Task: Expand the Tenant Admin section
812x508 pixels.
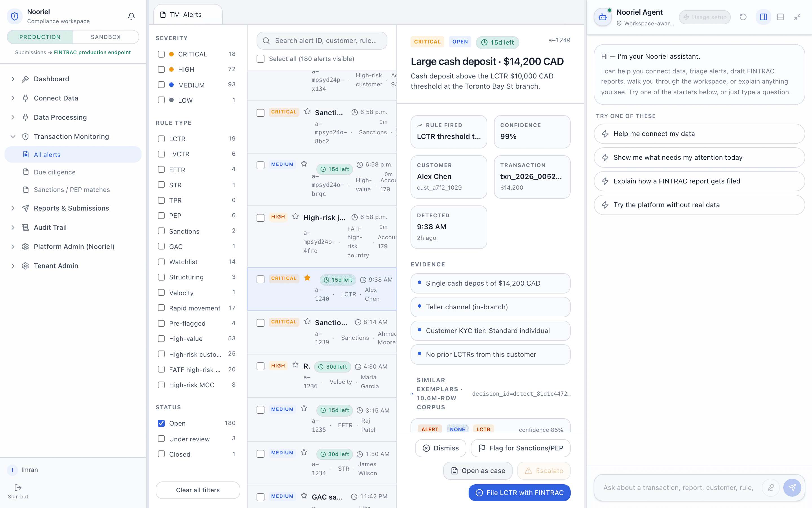Action: tap(13, 266)
